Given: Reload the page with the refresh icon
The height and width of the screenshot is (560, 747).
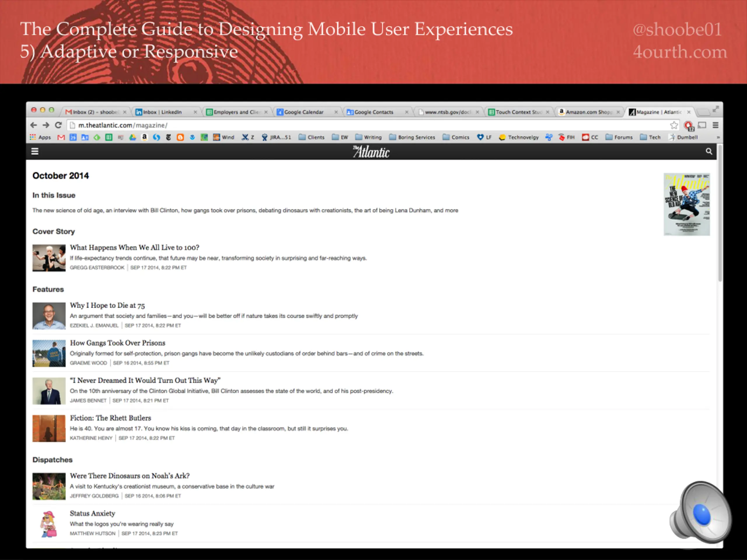Looking at the screenshot, I should [x=58, y=125].
